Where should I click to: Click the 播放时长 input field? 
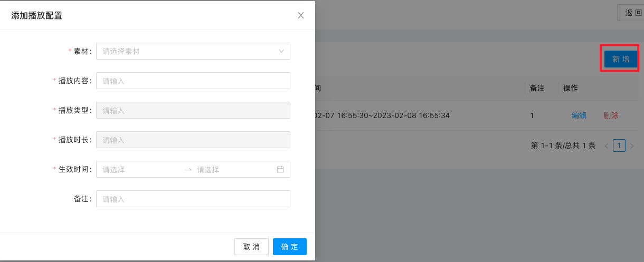coord(193,140)
